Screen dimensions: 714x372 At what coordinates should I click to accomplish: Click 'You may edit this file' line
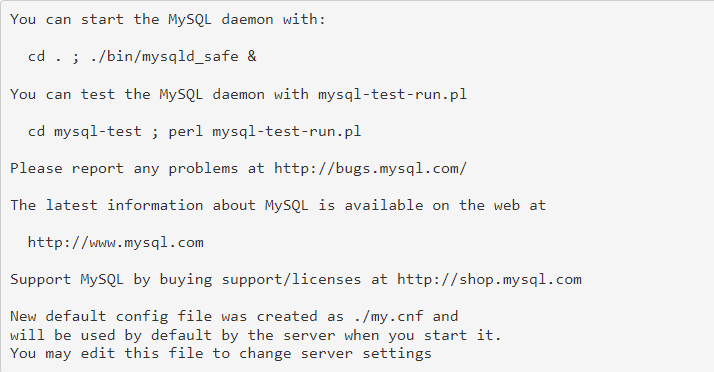[x=221, y=353]
